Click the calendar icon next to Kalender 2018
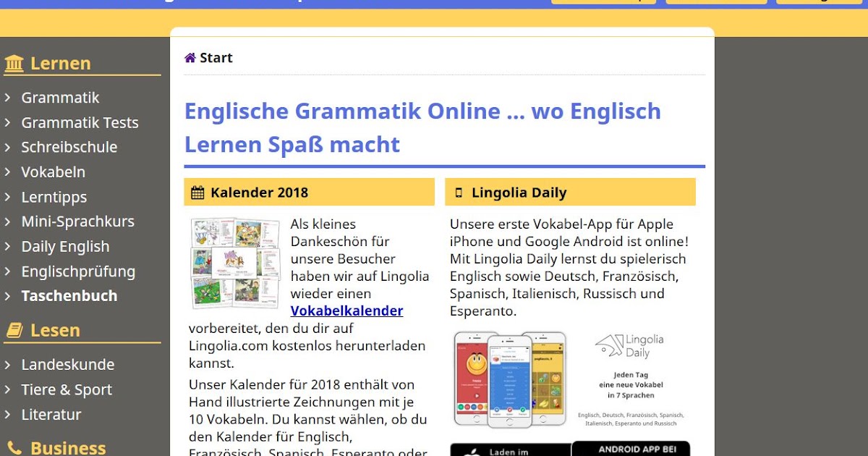The width and height of the screenshot is (868, 456). point(197,193)
